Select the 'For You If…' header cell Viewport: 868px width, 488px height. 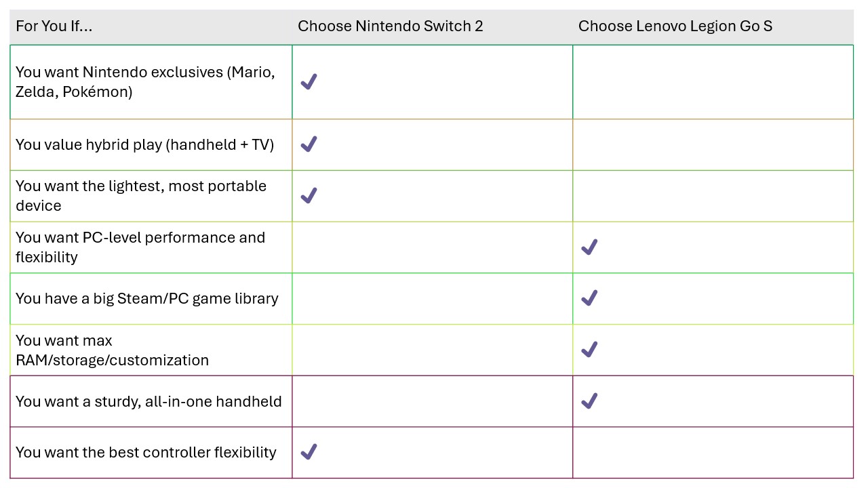tap(151, 27)
